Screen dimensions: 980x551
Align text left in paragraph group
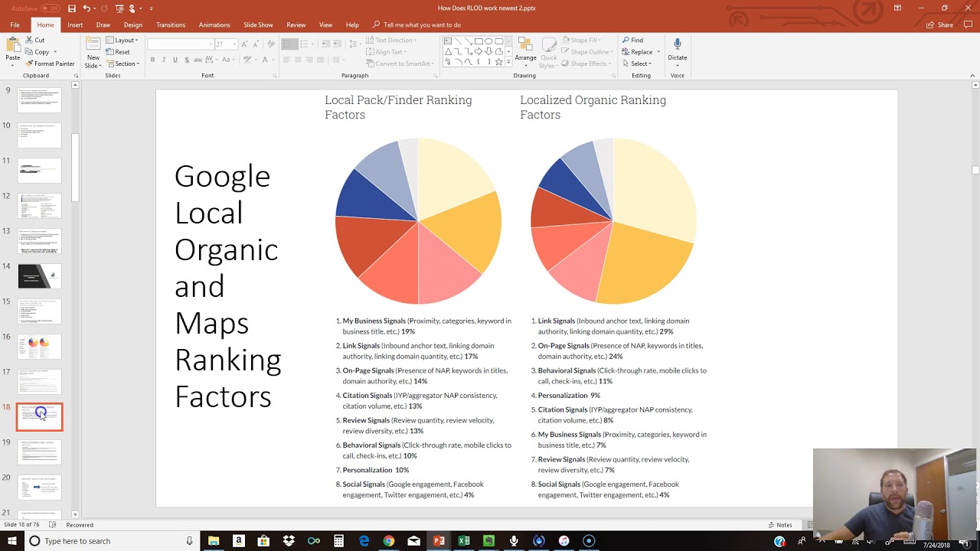tap(287, 60)
